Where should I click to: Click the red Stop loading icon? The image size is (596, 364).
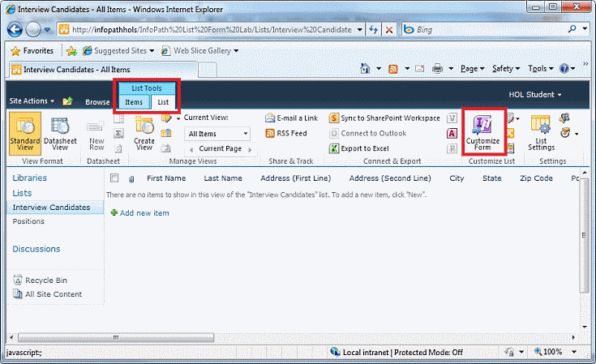(x=389, y=30)
